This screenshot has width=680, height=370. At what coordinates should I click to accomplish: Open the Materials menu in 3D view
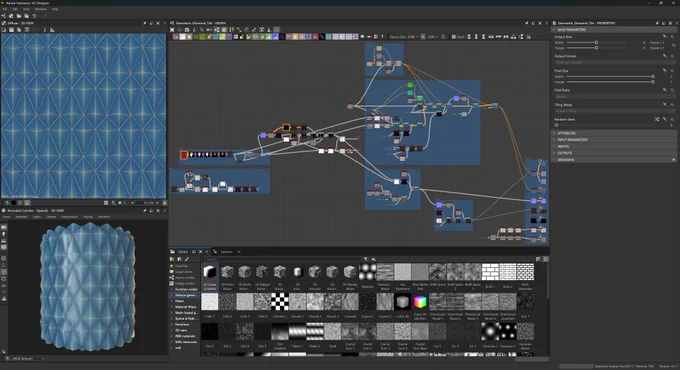21,216
